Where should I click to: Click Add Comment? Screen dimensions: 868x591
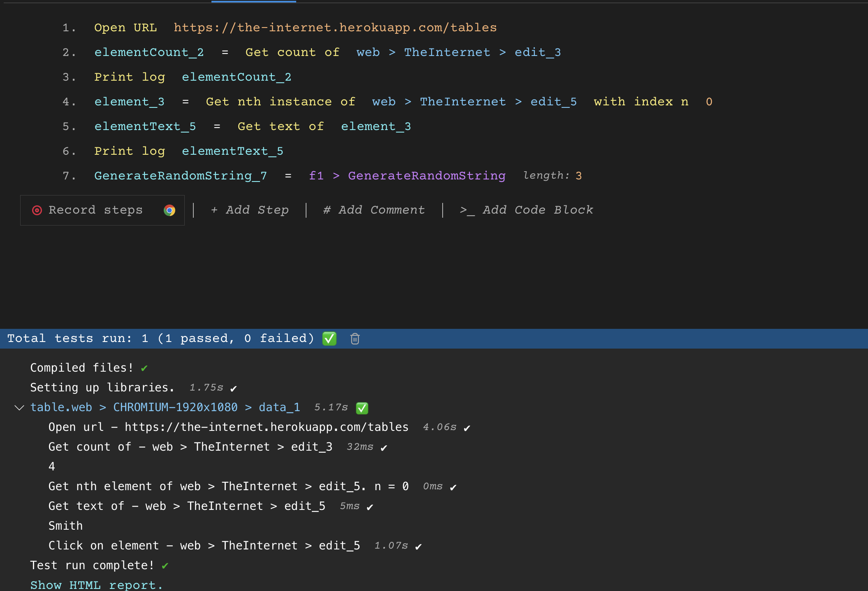pyautogui.click(x=374, y=210)
